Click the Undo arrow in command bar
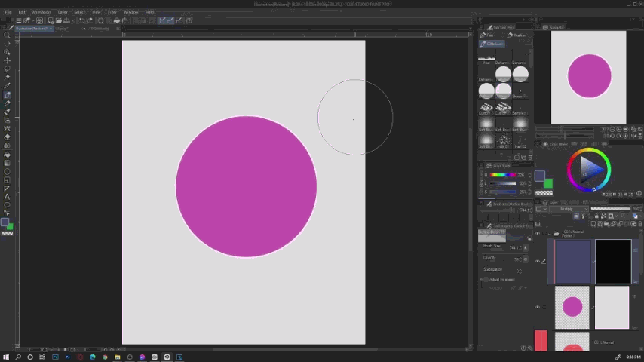Image resolution: width=644 pixels, height=362 pixels. click(x=81, y=20)
